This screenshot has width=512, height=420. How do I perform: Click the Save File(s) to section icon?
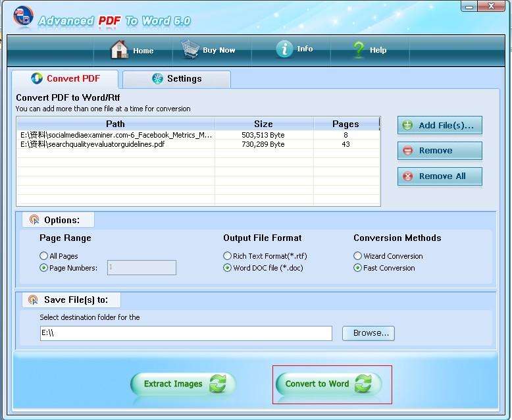(33, 300)
